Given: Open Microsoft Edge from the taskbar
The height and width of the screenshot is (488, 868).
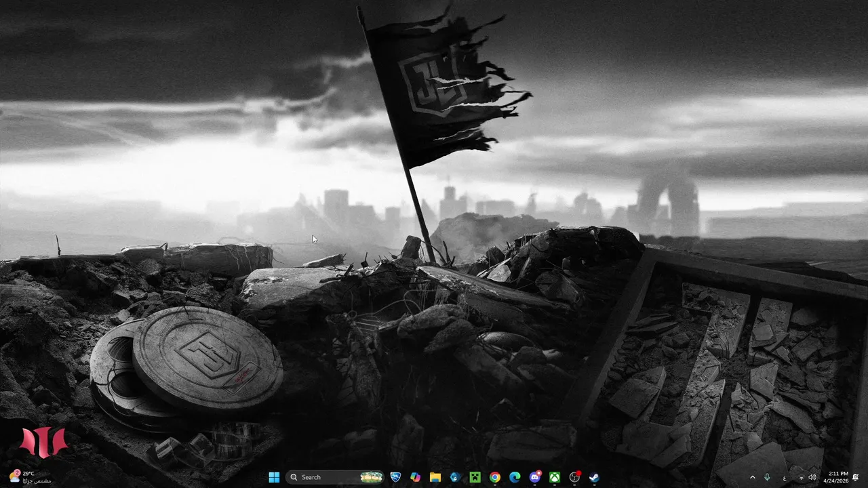Looking at the screenshot, I should (x=515, y=477).
